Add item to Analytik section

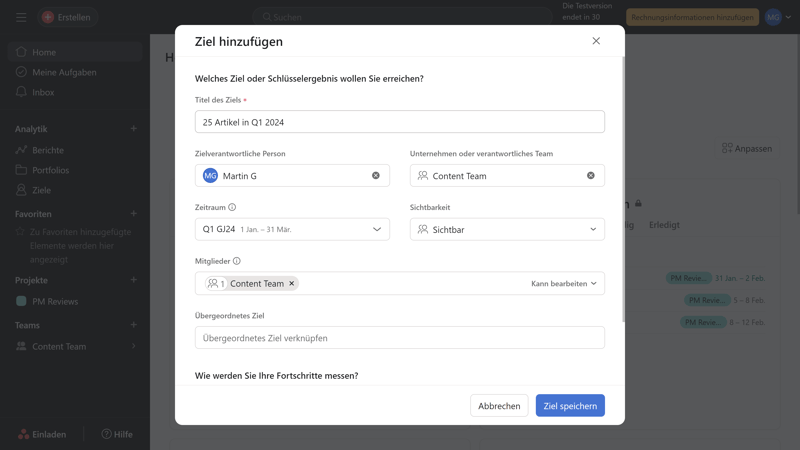click(x=134, y=129)
